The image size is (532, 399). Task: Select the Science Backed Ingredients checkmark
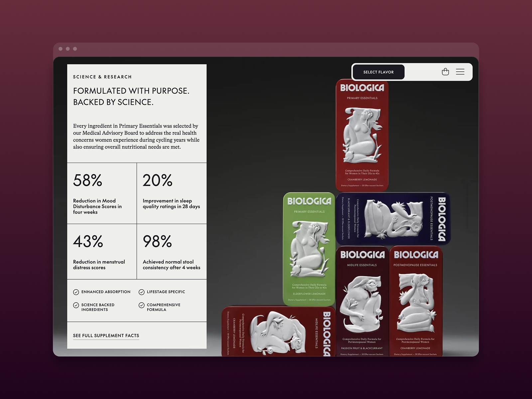point(75,305)
